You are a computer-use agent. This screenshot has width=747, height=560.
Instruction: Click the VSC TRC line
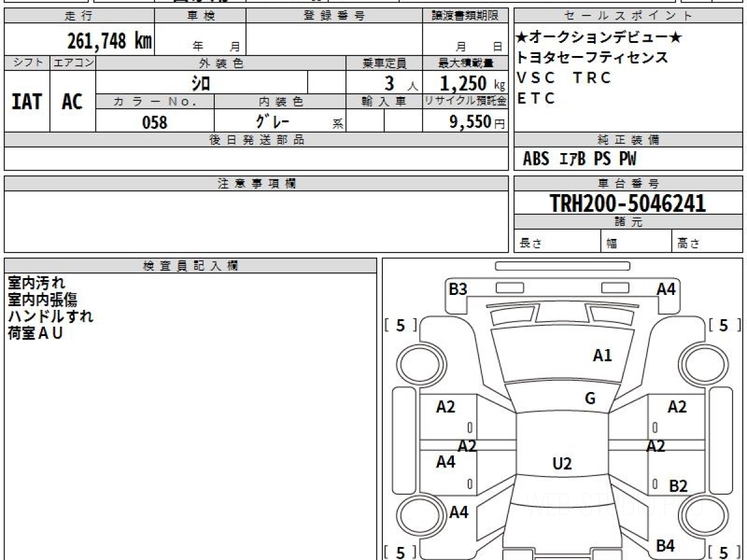(565, 78)
